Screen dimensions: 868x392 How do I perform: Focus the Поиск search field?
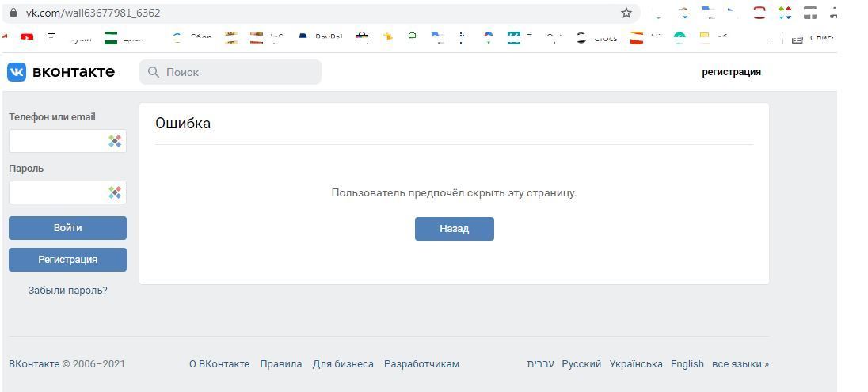click(x=238, y=72)
